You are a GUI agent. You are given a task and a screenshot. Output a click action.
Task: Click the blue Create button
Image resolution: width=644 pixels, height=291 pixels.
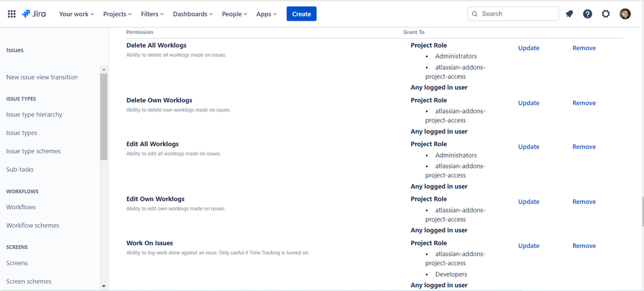click(x=302, y=14)
